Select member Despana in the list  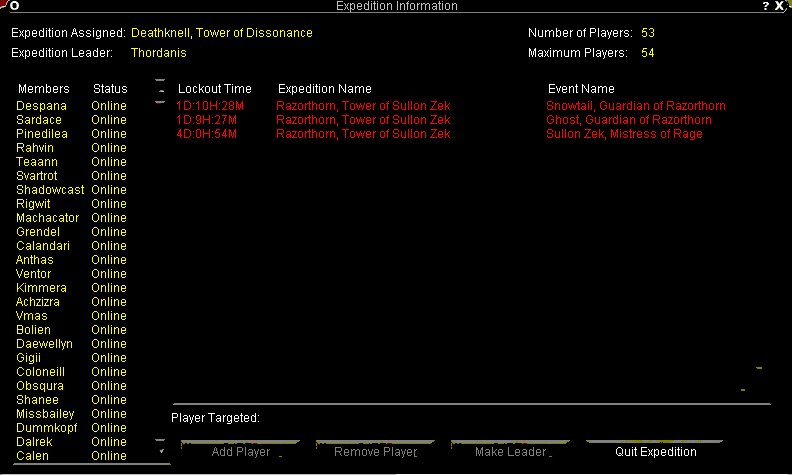(41, 106)
